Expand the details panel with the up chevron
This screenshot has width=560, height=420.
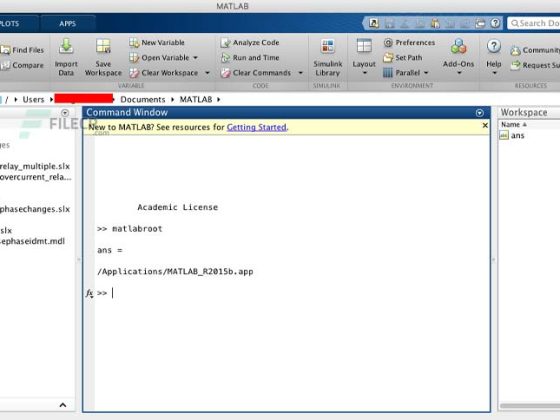point(62,405)
